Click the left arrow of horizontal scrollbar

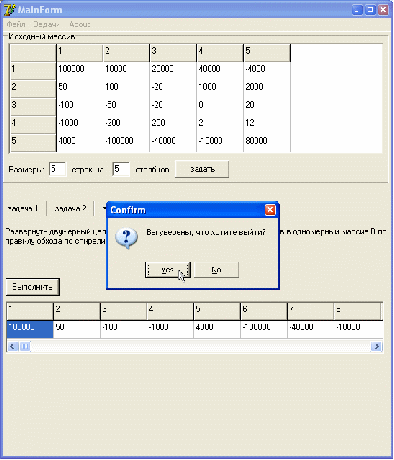tap(13, 347)
